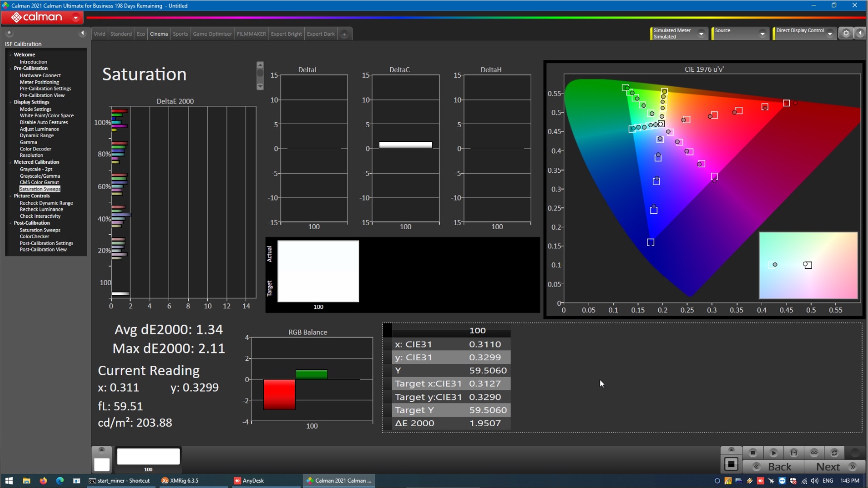
Task: Open the settings gear icon
Action: (x=846, y=33)
